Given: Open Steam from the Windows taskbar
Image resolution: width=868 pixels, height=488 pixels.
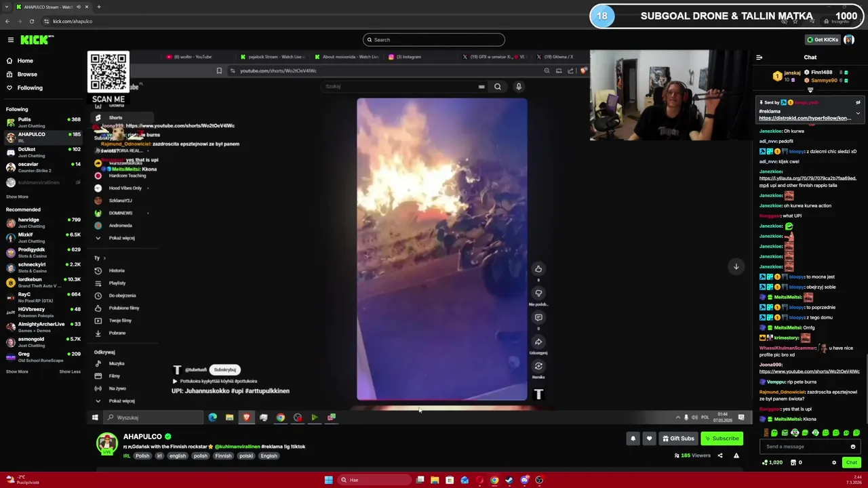Looking at the screenshot, I should (x=509, y=480).
